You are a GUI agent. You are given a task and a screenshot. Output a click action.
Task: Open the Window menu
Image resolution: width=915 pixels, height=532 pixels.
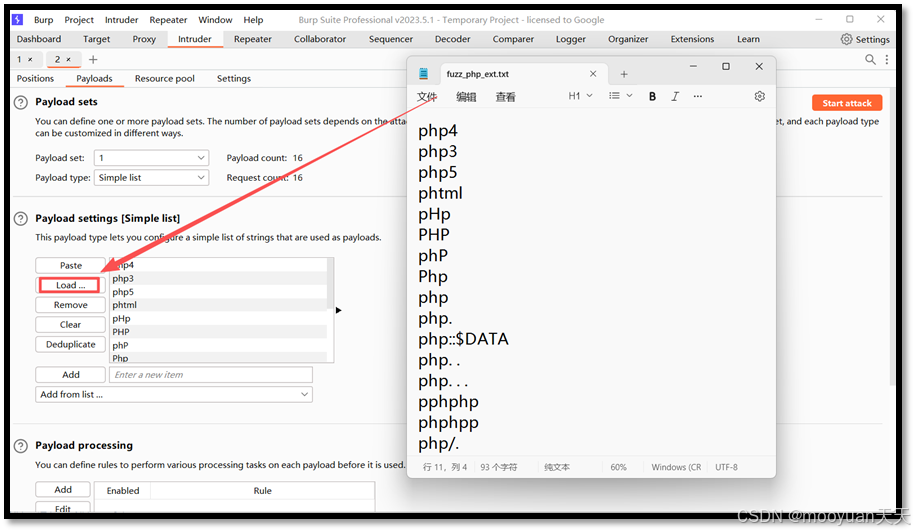pos(215,20)
